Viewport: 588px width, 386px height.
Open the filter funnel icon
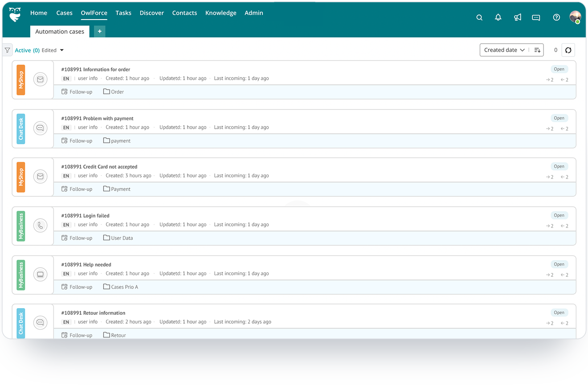tap(8, 50)
